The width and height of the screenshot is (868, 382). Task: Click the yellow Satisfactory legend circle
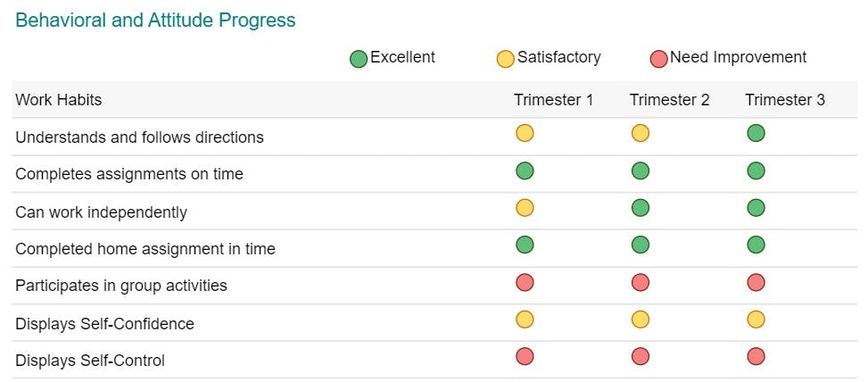pos(506,59)
